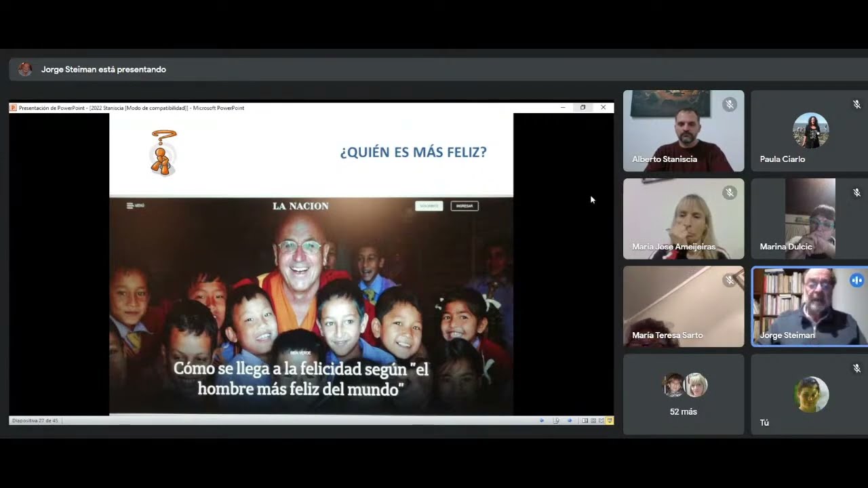Select Slide Show view icon
Screen dimensions: 868x488
(609, 420)
